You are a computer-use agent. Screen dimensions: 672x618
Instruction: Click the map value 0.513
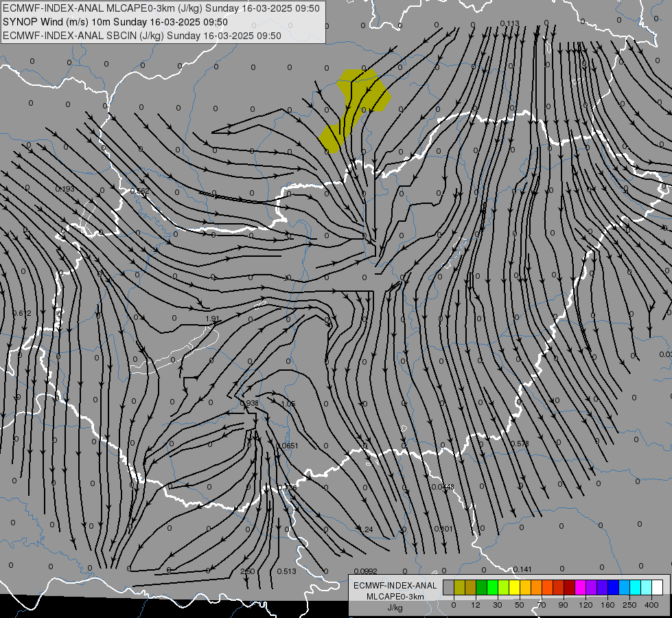[x=287, y=571]
